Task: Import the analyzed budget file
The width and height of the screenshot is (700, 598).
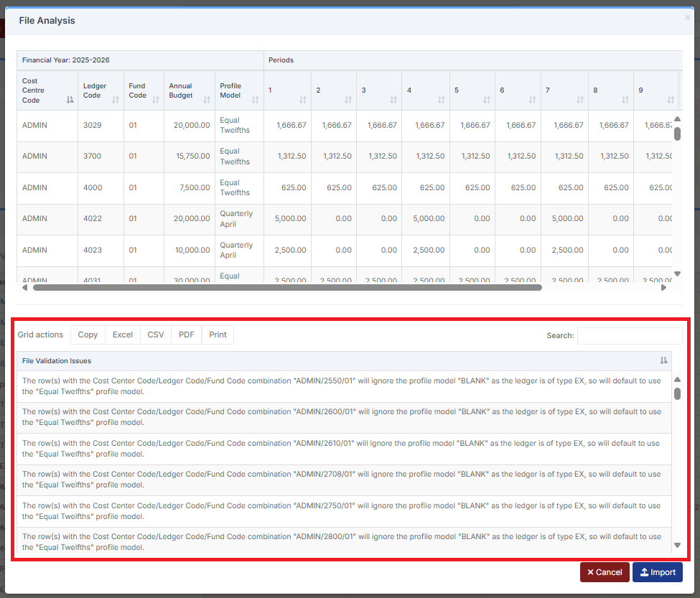Action: click(657, 571)
